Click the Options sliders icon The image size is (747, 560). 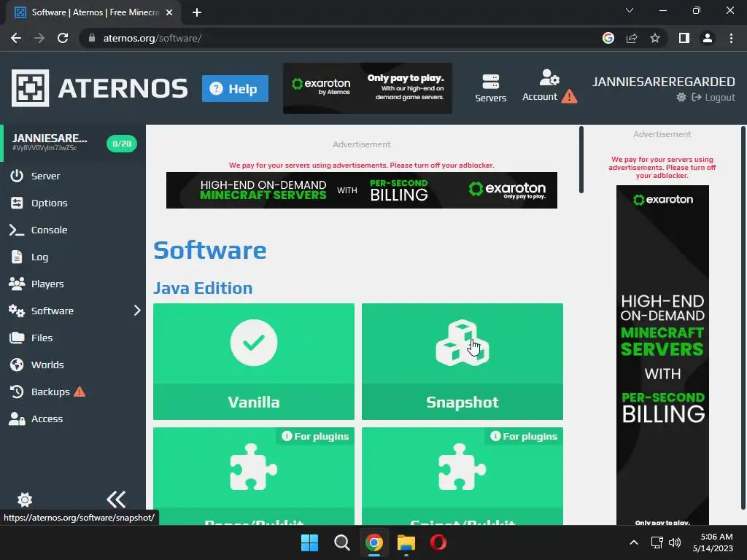pyautogui.click(x=17, y=203)
